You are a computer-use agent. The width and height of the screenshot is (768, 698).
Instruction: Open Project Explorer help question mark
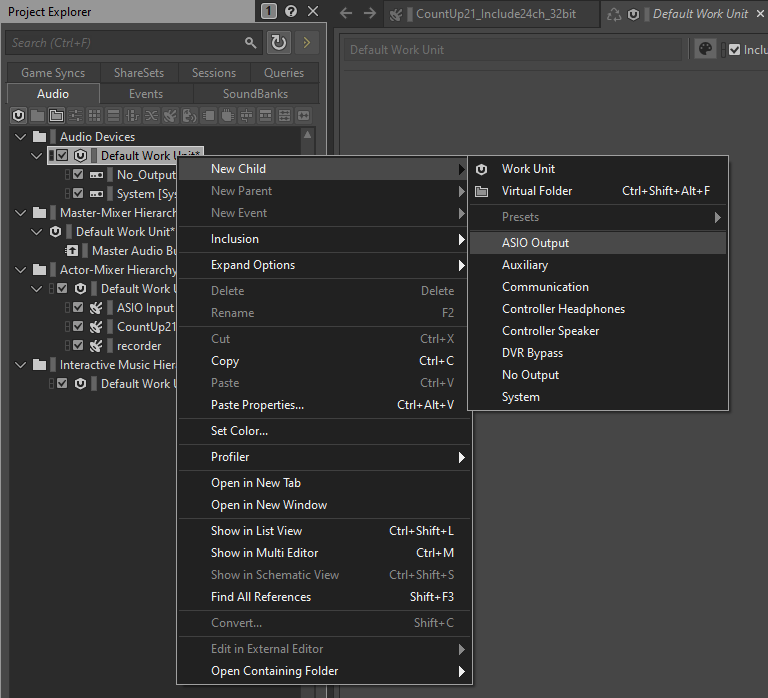[x=291, y=11]
